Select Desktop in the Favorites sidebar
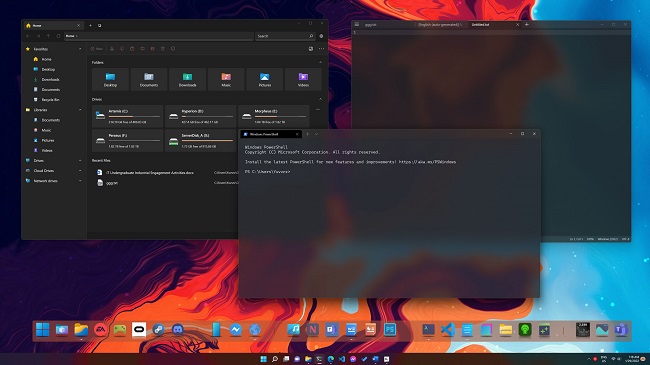 pos(48,69)
